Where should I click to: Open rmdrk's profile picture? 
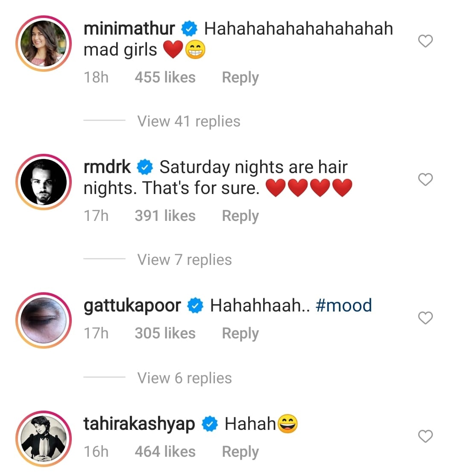pyautogui.click(x=44, y=182)
